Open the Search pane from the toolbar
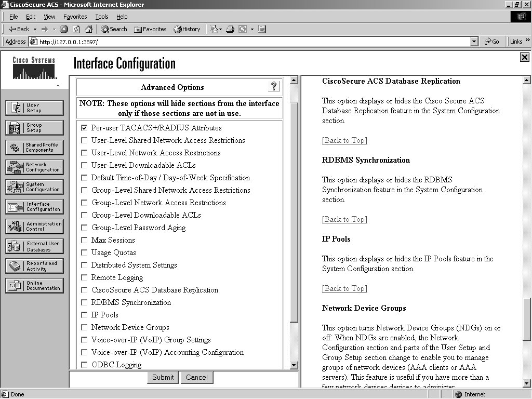Viewport: 532px width, 399px height. click(x=114, y=29)
